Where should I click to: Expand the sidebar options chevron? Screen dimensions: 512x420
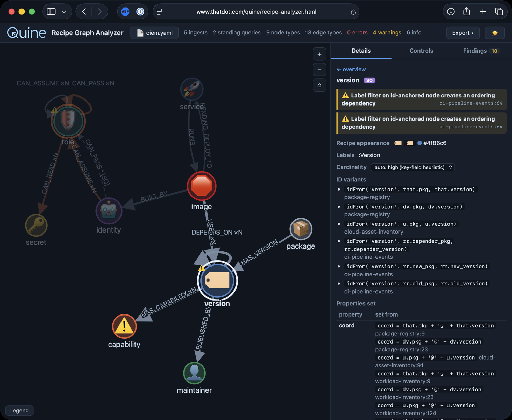click(x=64, y=12)
